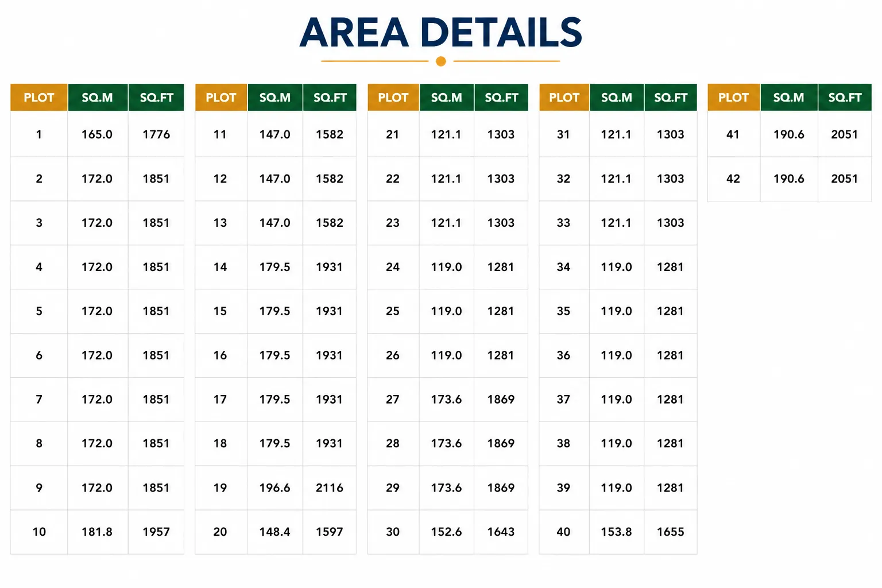Select the 119.0 value in plot 39 row

[616, 488]
